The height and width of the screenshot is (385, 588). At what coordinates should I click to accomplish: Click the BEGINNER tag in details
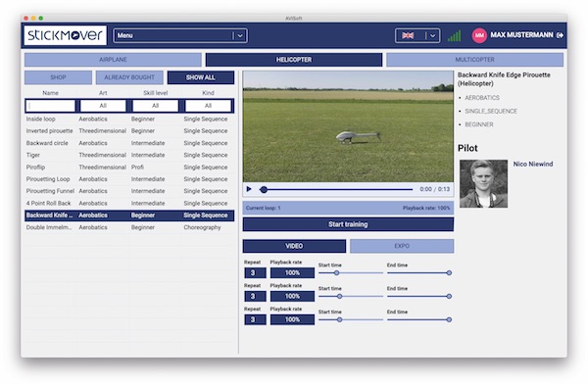(479, 124)
